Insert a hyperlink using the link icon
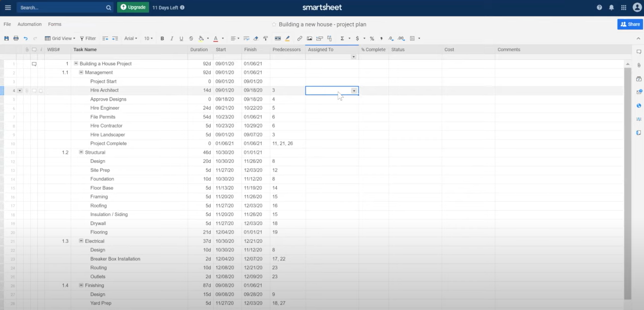 point(300,38)
